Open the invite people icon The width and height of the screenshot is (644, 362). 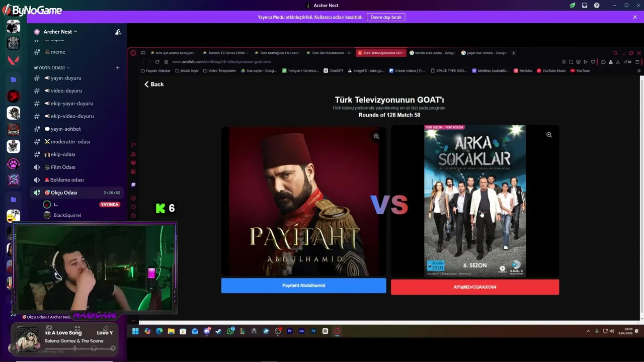pos(118,32)
